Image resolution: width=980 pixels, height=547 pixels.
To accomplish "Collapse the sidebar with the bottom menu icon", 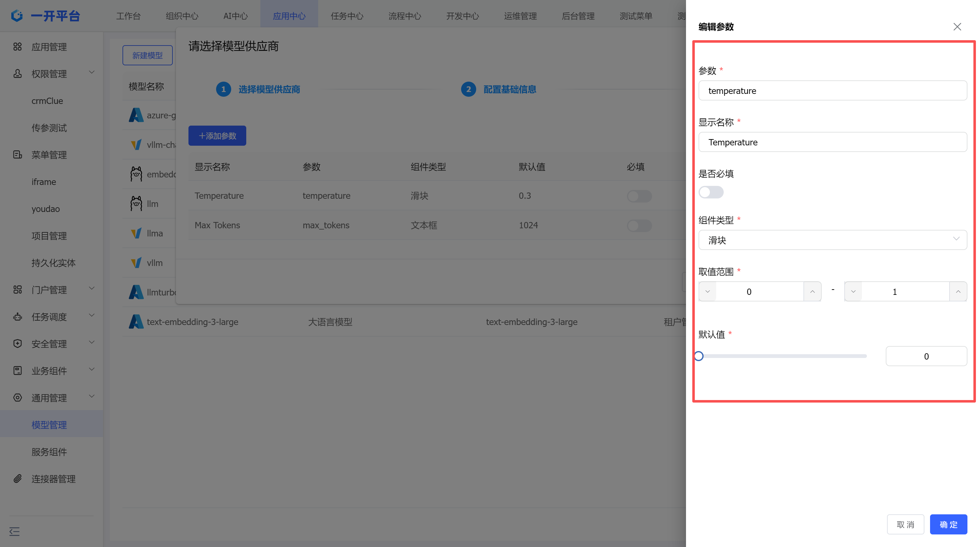I will tap(14, 531).
